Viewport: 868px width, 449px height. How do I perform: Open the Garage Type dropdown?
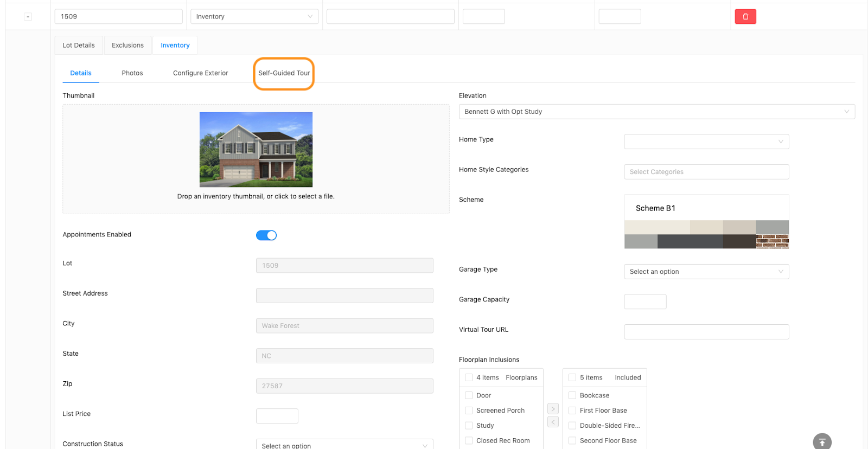pos(706,272)
